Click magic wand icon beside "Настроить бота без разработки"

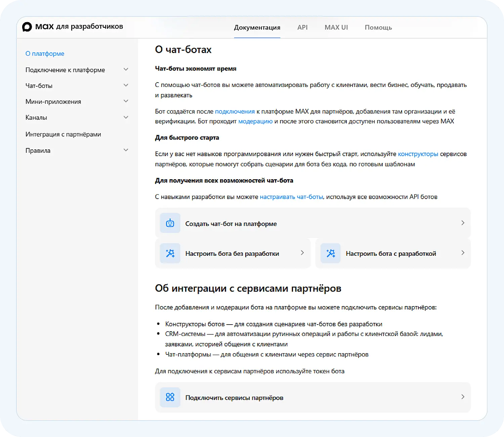170,253
